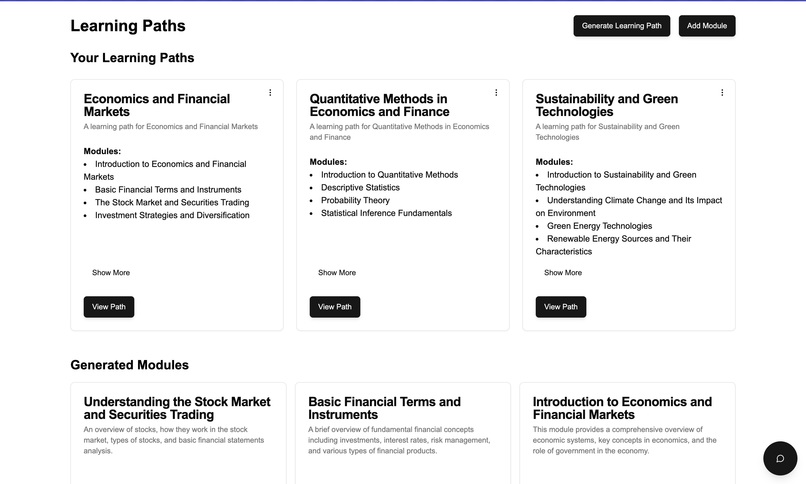Click Green Energy Technologies module item

pos(599,226)
